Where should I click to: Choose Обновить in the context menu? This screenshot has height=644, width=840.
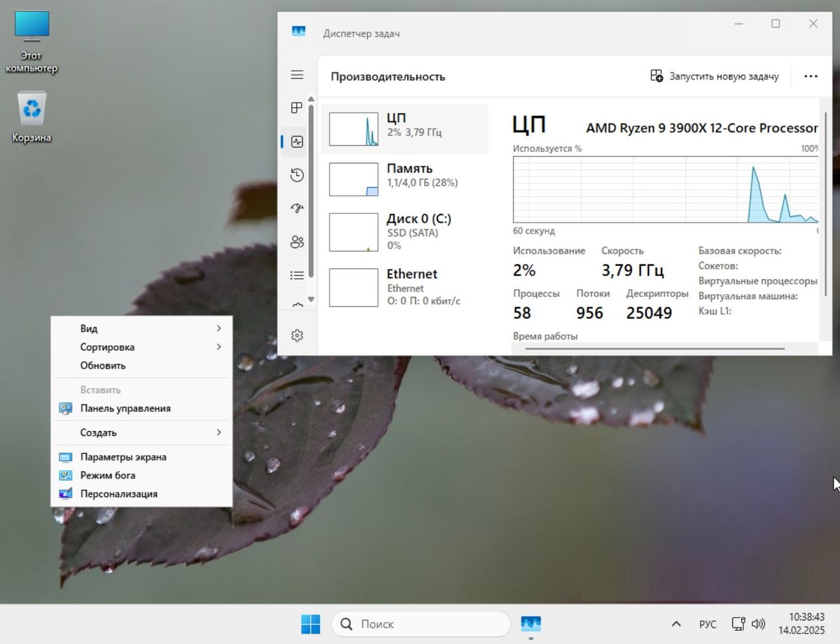pos(103,365)
